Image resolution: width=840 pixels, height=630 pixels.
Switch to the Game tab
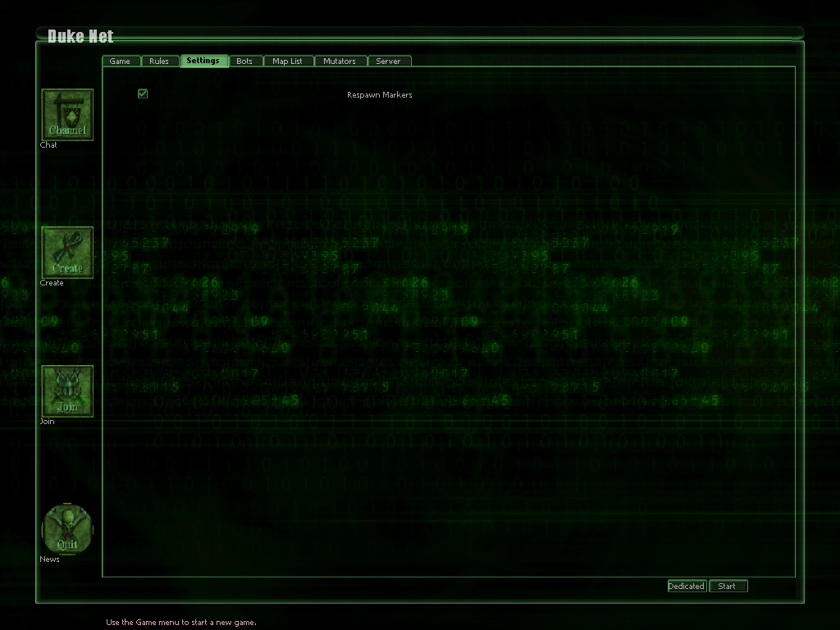(121, 61)
